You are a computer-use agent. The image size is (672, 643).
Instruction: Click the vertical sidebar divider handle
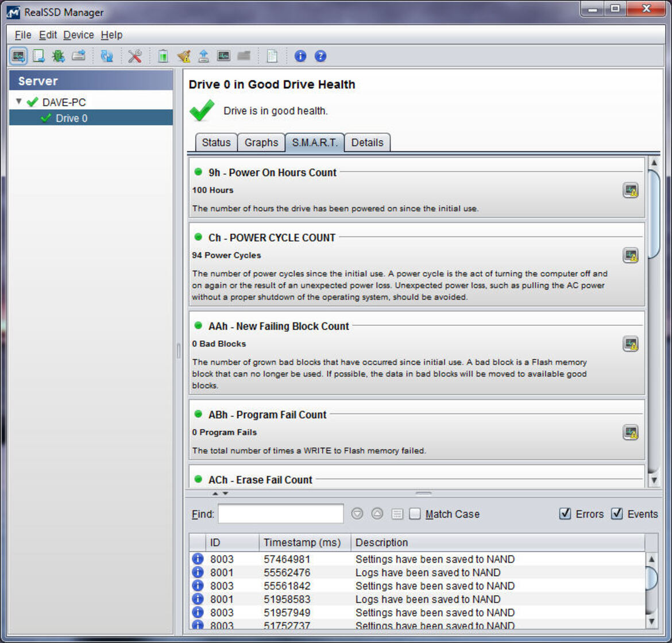pos(178,351)
